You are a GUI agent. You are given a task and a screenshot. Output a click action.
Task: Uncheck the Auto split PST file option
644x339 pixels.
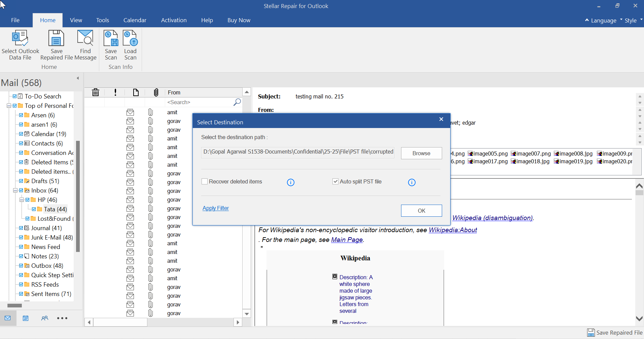335,181
